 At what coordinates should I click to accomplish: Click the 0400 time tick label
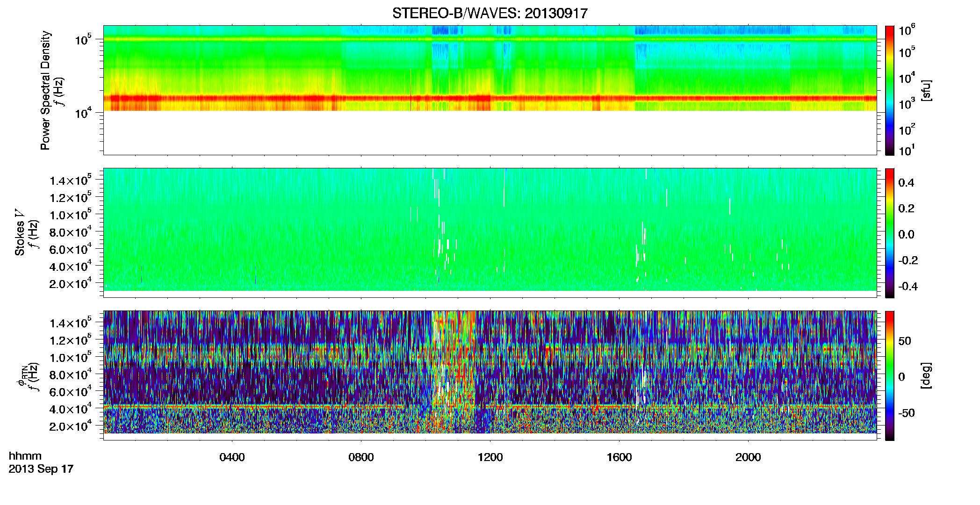click(232, 457)
